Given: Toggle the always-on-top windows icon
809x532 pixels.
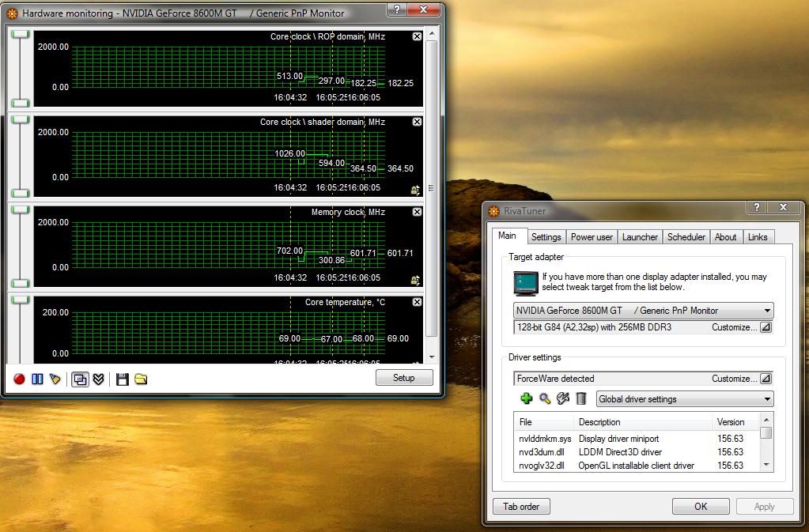Looking at the screenshot, I should click(80, 379).
